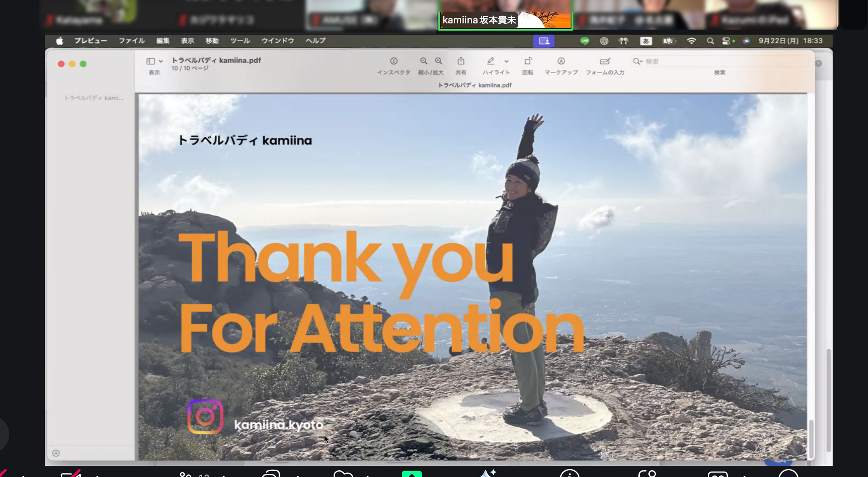
Task: Open the highlight color dropdown arrow
Action: coord(507,61)
